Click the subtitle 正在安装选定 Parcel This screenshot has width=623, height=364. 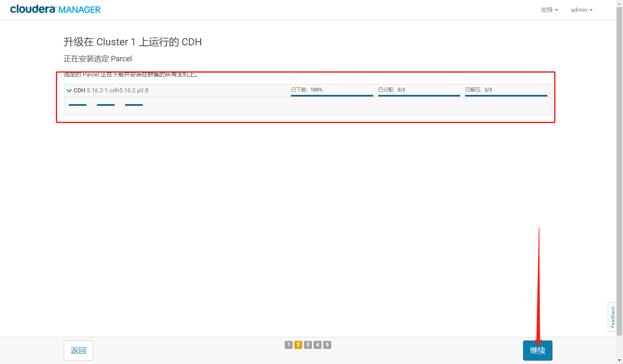[x=98, y=59]
